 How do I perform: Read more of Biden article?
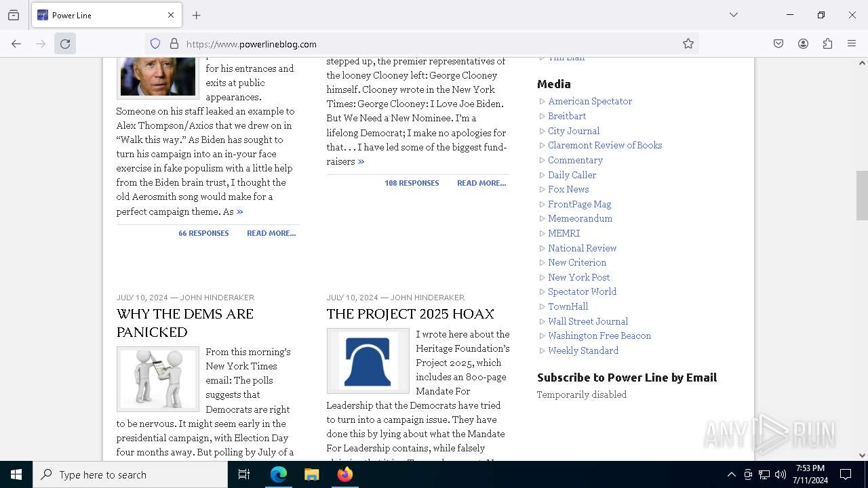(x=271, y=233)
